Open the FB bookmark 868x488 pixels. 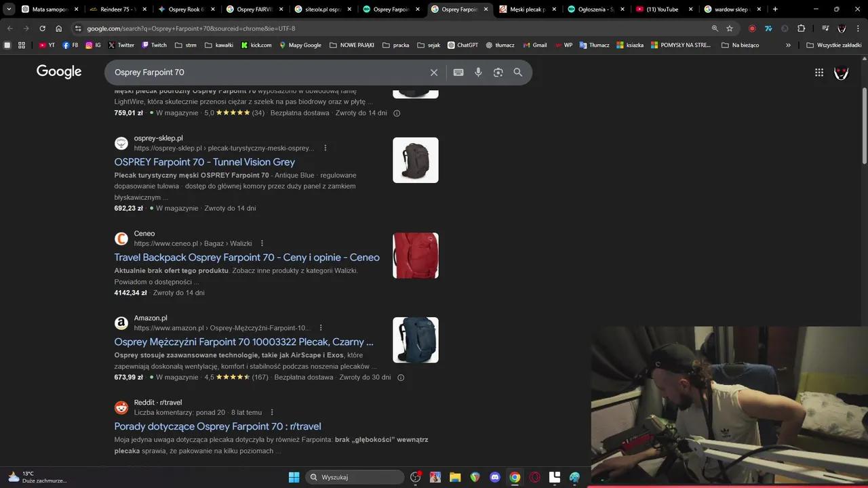[x=71, y=45]
